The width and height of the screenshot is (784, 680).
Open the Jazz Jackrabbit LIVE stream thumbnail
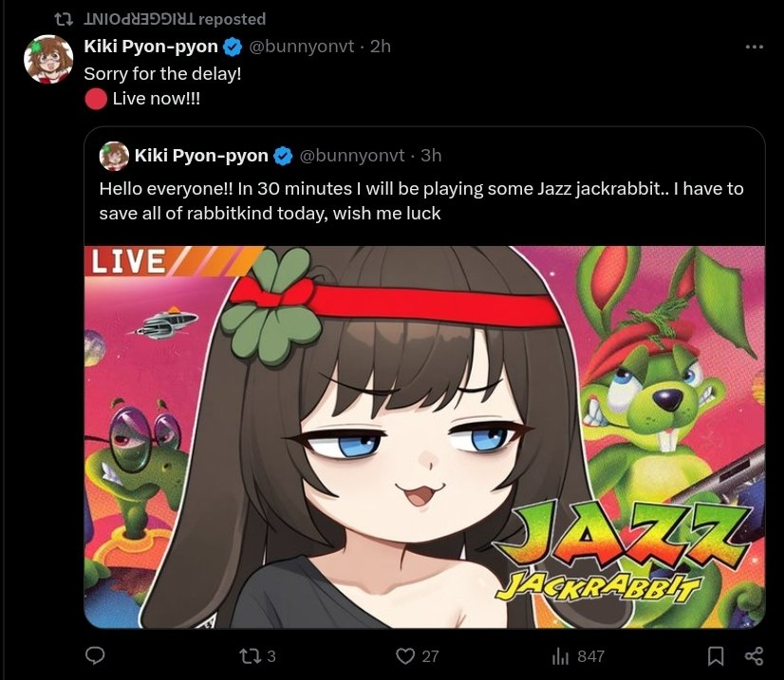tap(424, 437)
